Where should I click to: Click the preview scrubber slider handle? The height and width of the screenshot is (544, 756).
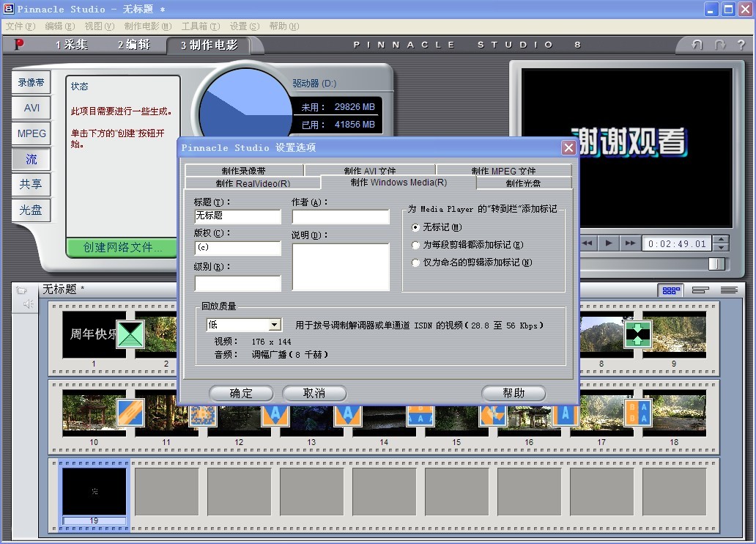tap(717, 264)
